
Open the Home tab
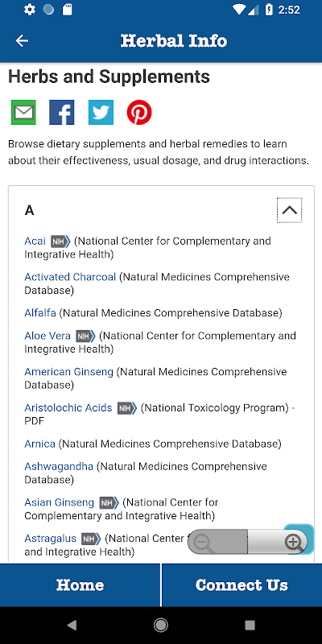80,585
